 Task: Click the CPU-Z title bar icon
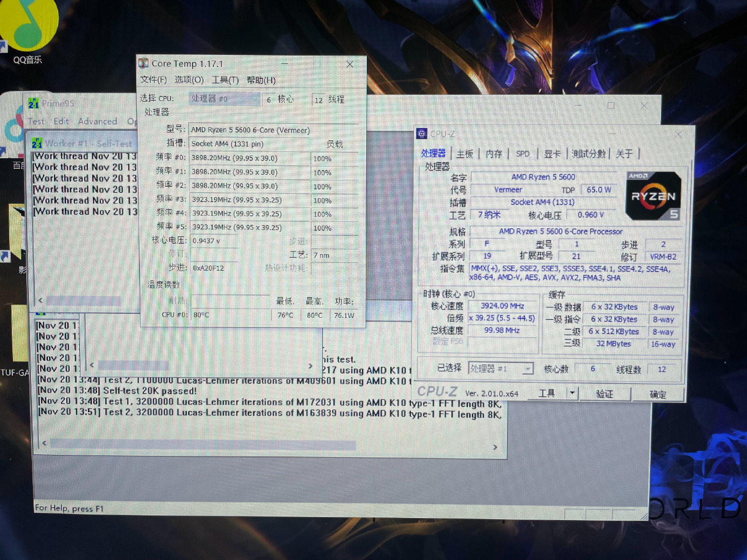coord(422,134)
